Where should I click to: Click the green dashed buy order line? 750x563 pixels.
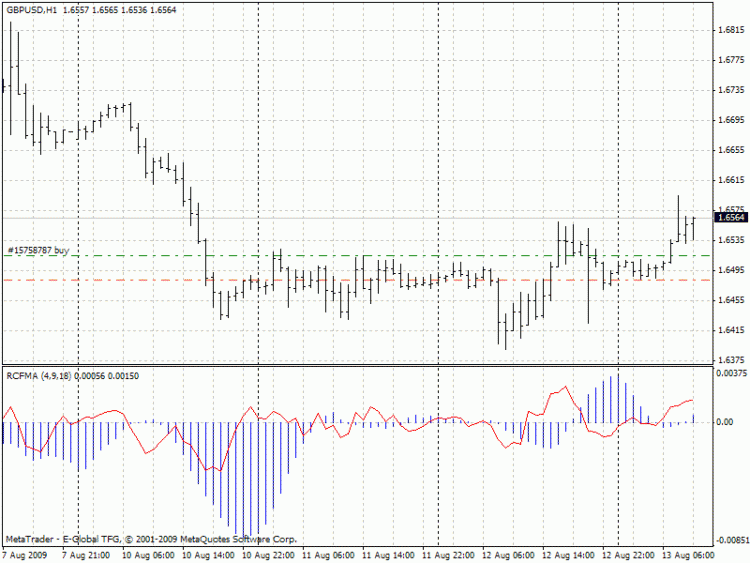click(x=300, y=256)
